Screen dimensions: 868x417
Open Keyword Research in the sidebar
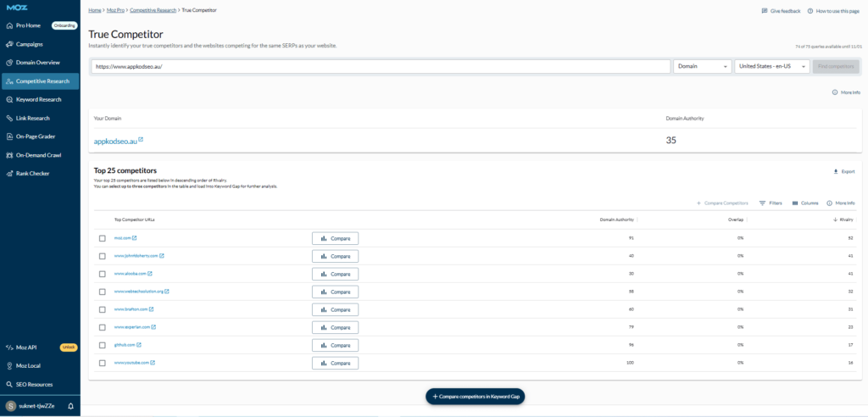(39, 99)
